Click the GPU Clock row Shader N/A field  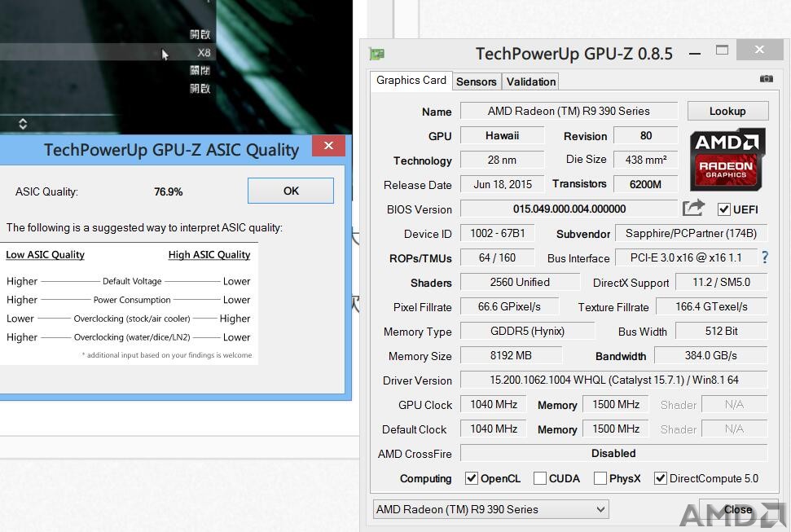735,404
